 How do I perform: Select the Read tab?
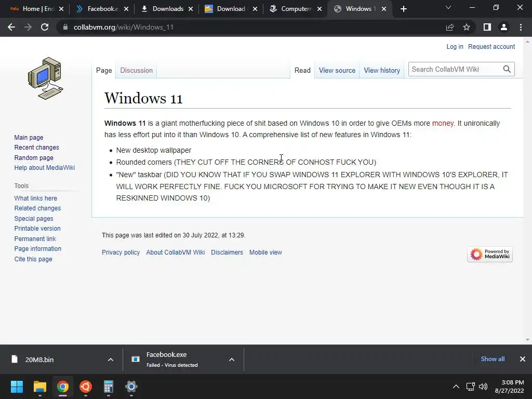click(302, 70)
